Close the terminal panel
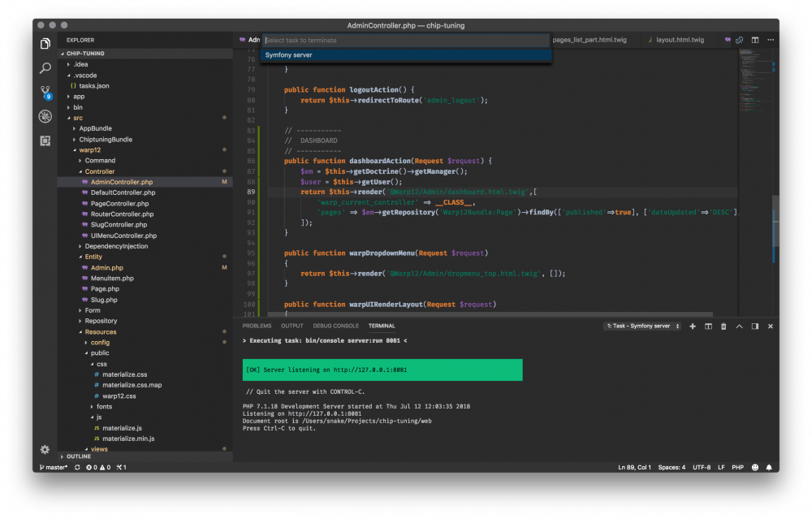The image size is (812, 519). click(770, 326)
